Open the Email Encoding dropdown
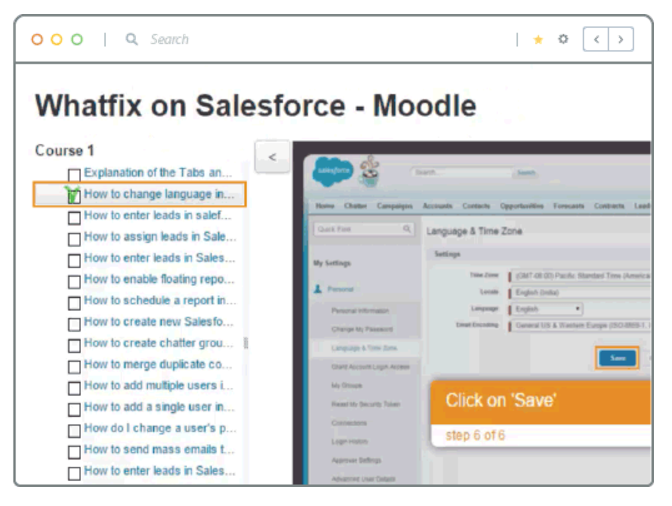 coord(580,325)
